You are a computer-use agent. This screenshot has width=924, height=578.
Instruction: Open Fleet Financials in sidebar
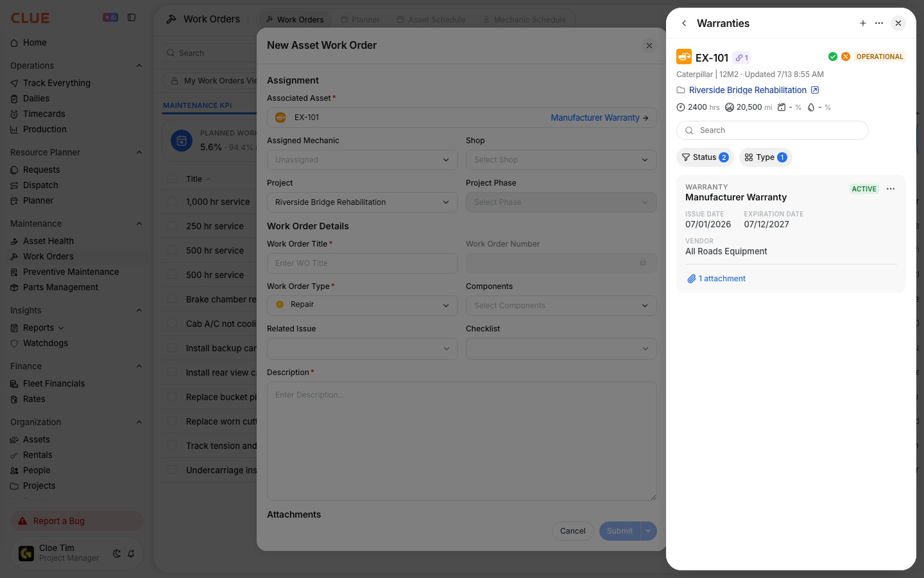[x=54, y=383]
